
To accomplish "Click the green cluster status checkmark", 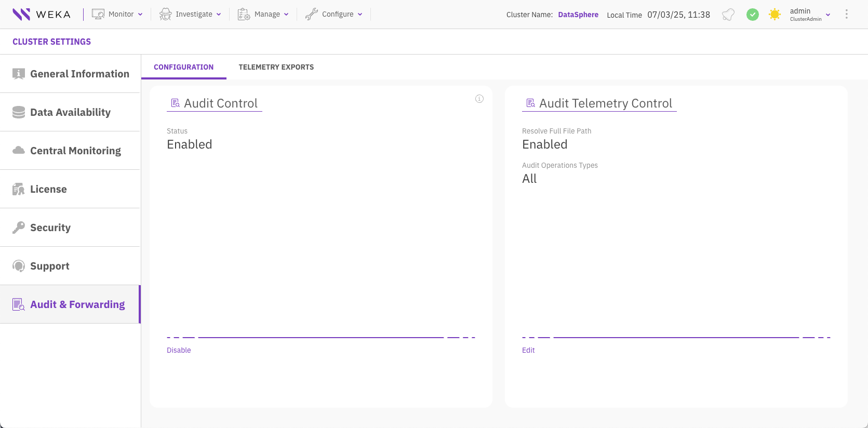I will (x=752, y=15).
